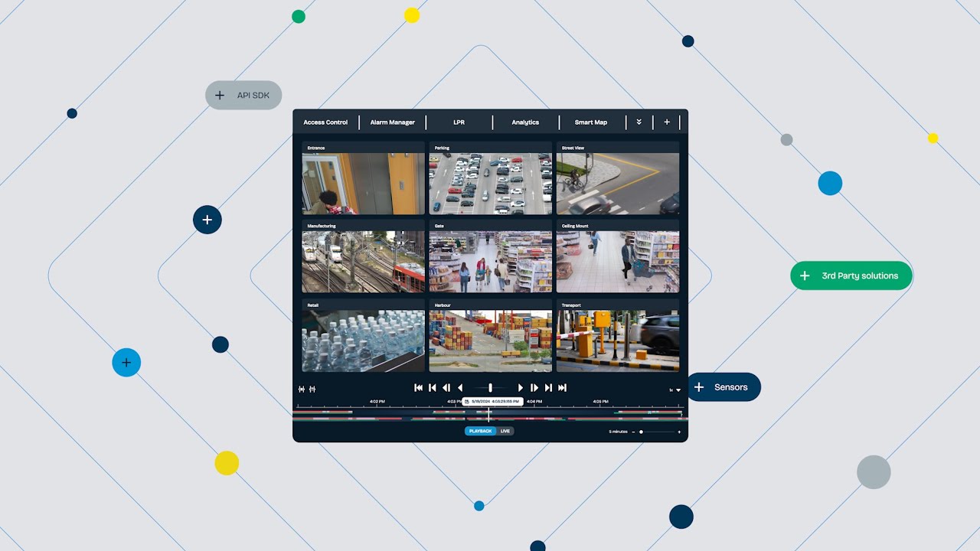The width and height of the screenshot is (980, 551).
Task: Play the footage in reverse
Action: click(x=460, y=388)
